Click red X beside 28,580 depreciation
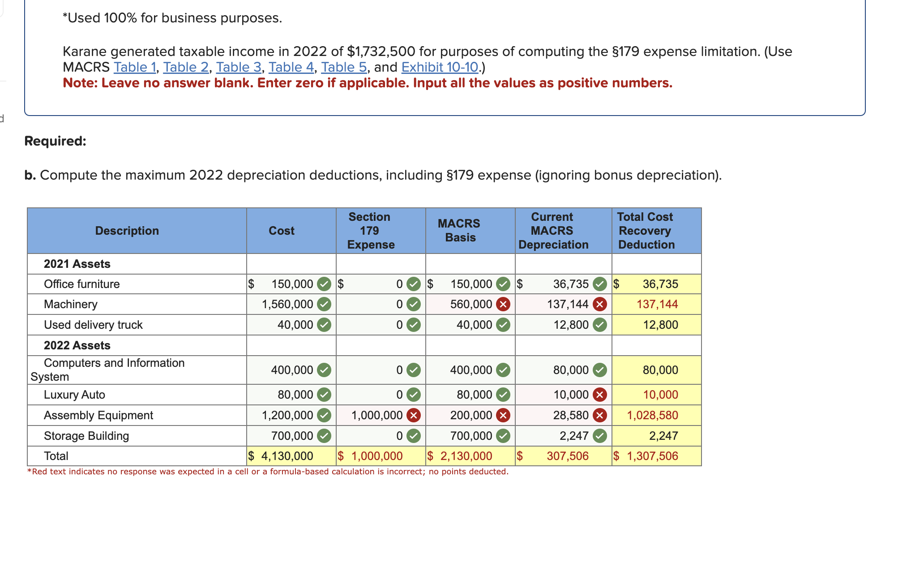 pyautogui.click(x=599, y=416)
